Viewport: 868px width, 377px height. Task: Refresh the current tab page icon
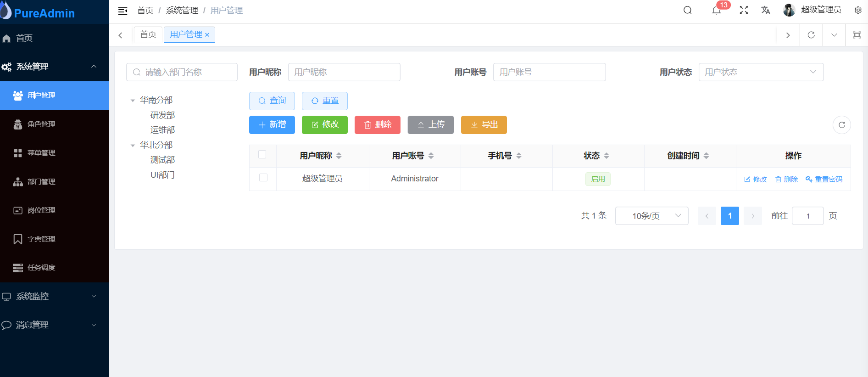point(811,35)
